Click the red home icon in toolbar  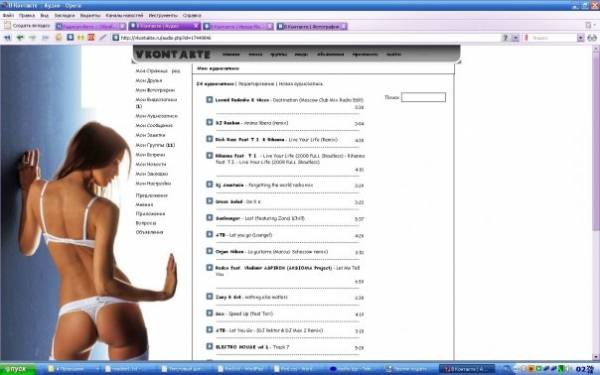point(91,38)
